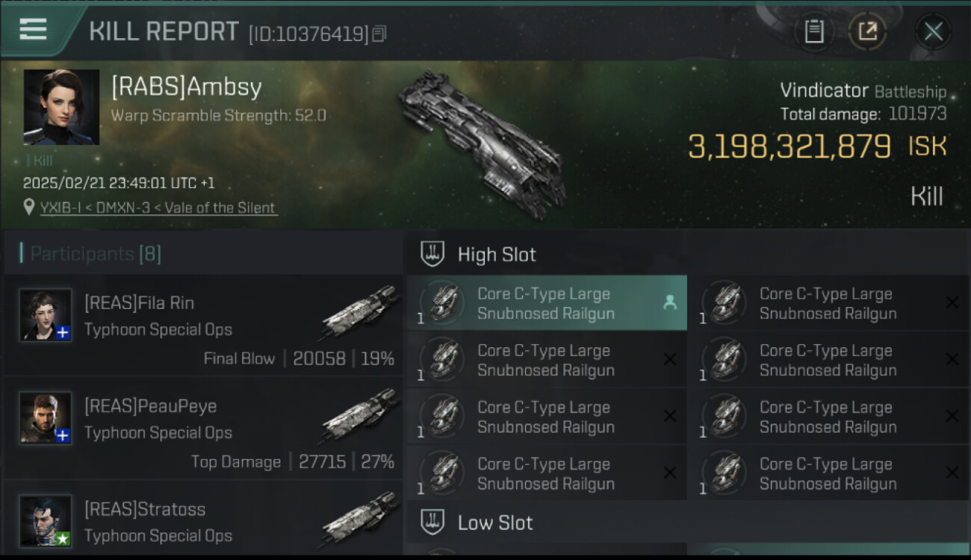Inspect the Vindicator battleship image
Viewport: 971px width, 560px height.
coord(481,143)
